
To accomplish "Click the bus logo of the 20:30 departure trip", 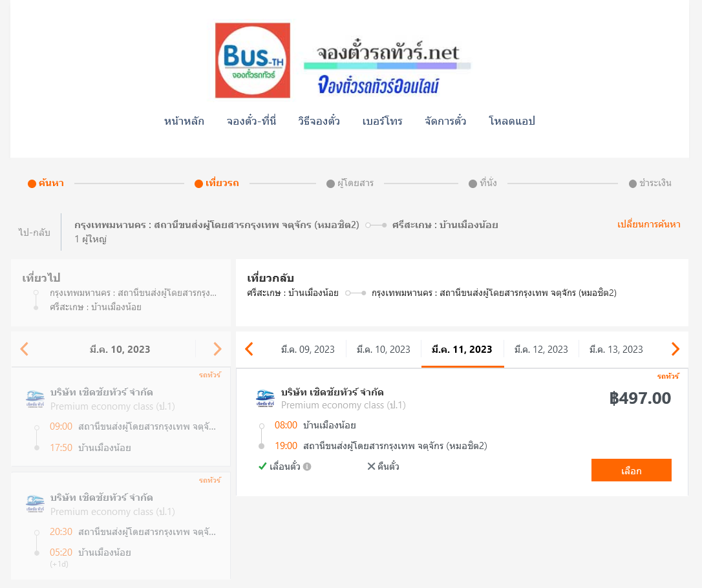I will [x=35, y=503].
